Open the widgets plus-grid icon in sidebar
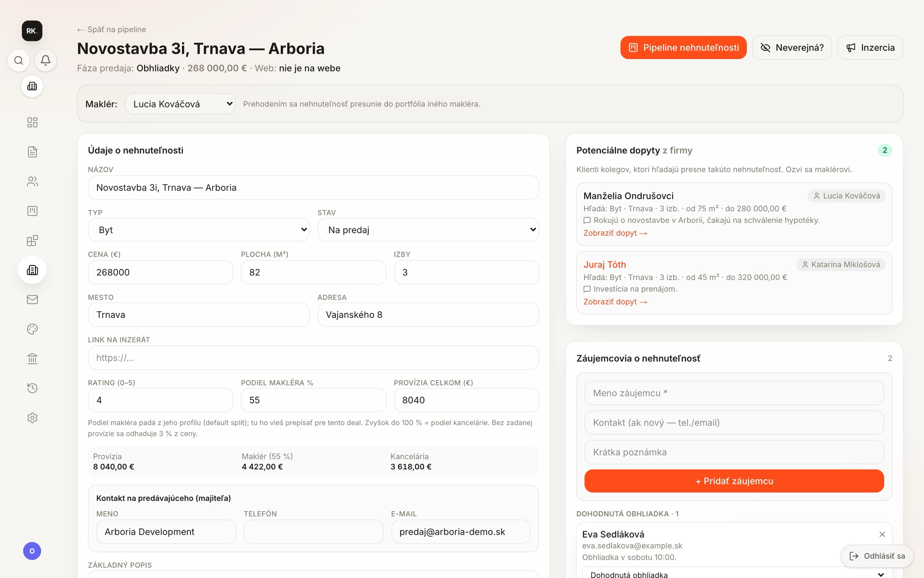Screen dimensions: 924x578 (x=32, y=240)
